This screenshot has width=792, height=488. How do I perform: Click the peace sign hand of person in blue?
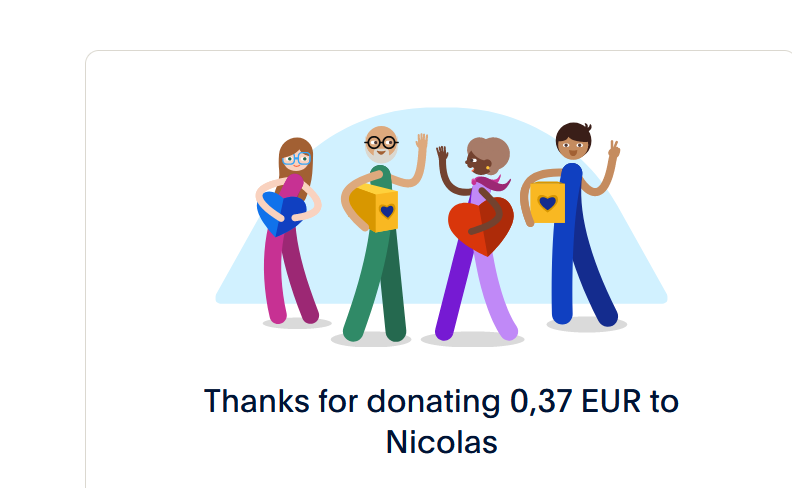coord(614,149)
